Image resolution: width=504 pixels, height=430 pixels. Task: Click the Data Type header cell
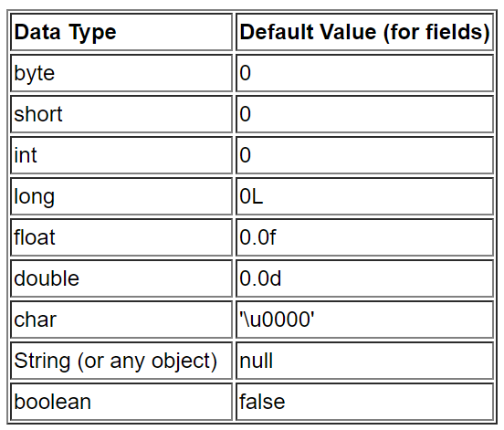(121, 32)
